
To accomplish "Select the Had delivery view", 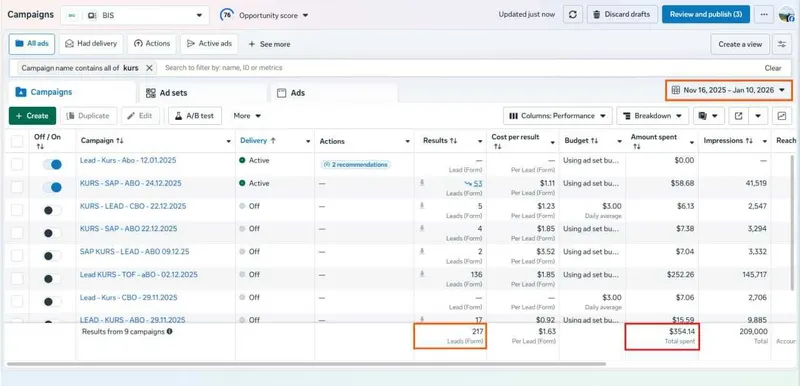I will 91,44.
